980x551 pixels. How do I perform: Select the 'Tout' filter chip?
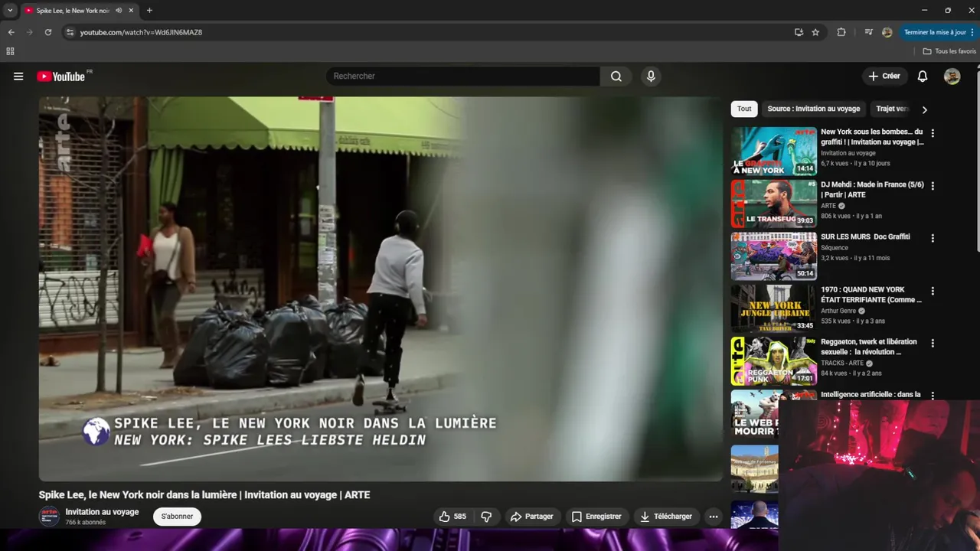click(x=744, y=109)
